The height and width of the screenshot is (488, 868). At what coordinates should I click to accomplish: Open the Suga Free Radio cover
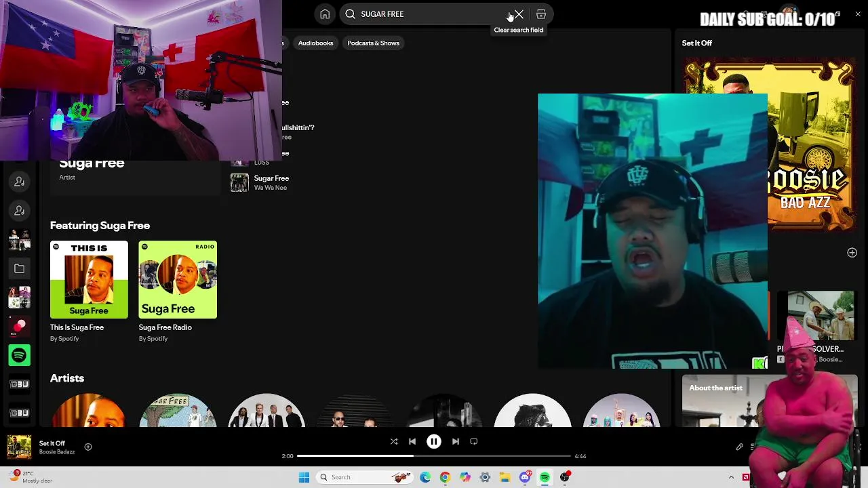click(x=178, y=279)
